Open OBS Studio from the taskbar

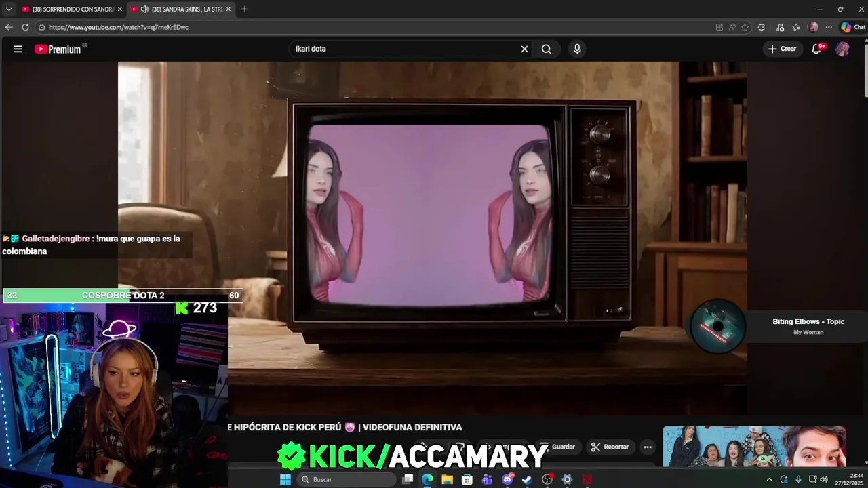click(547, 479)
